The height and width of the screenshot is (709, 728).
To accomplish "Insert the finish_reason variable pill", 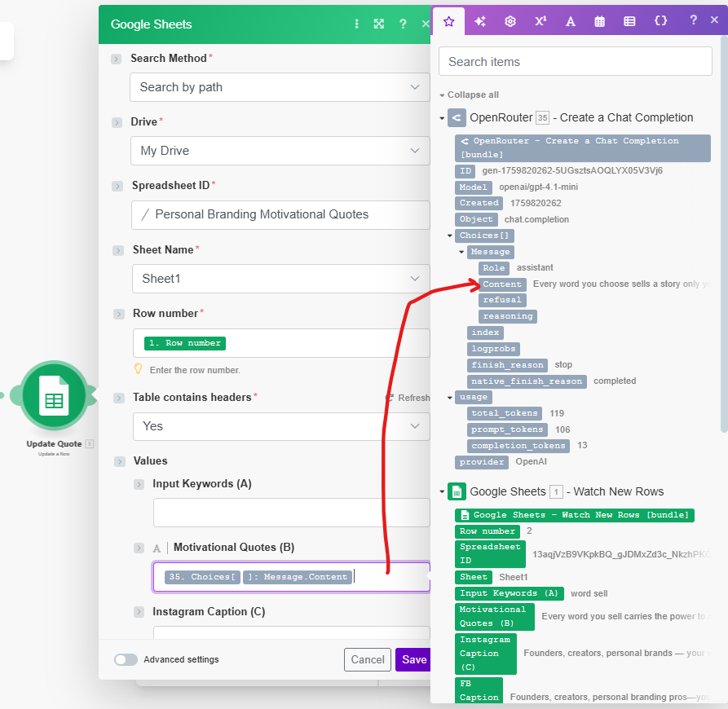I will (x=507, y=365).
